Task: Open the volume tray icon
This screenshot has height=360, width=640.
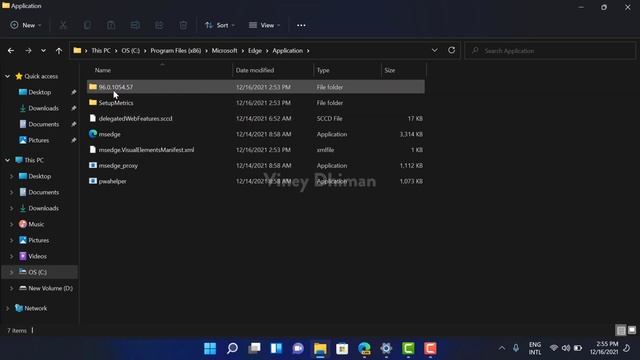Action: coord(566,348)
